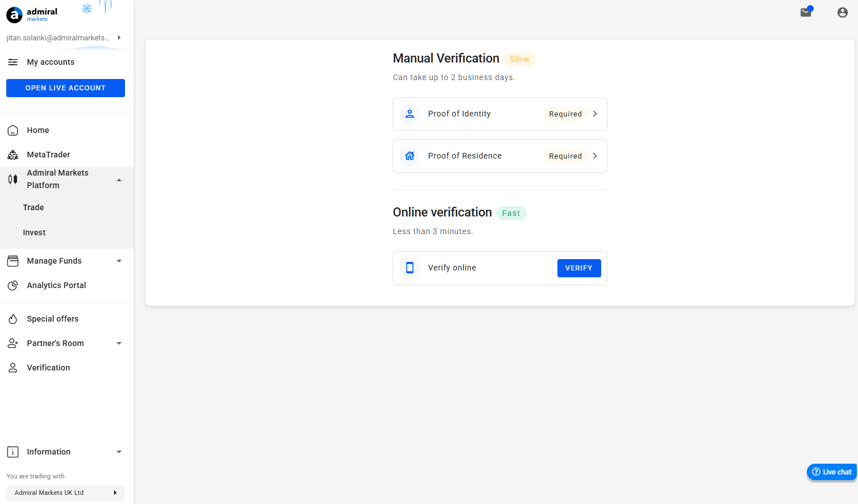
Task: Click the Manage Funds card icon
Action: click(13, 261)
